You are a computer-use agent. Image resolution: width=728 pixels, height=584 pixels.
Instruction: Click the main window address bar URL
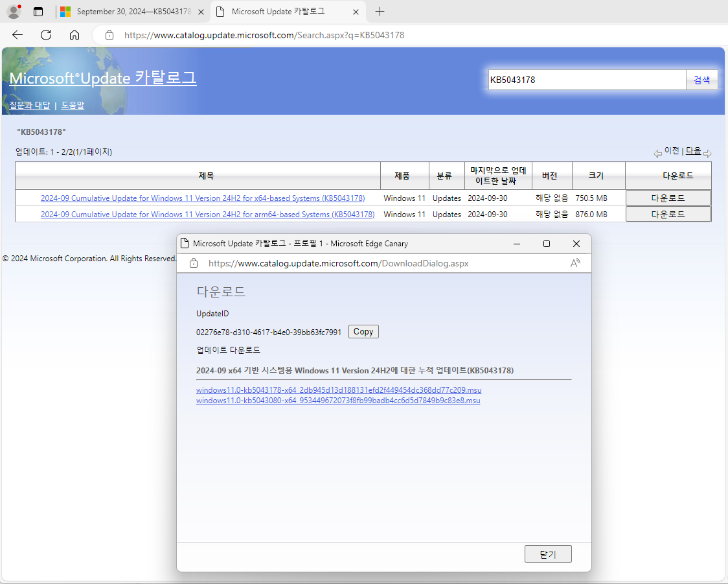point(264,35)
